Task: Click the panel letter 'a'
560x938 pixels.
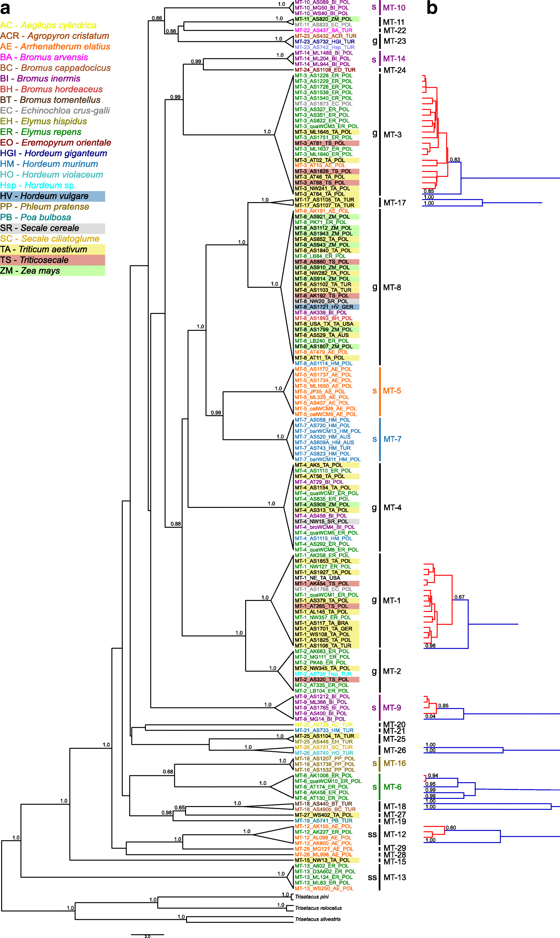Action: tap(5, 9)
